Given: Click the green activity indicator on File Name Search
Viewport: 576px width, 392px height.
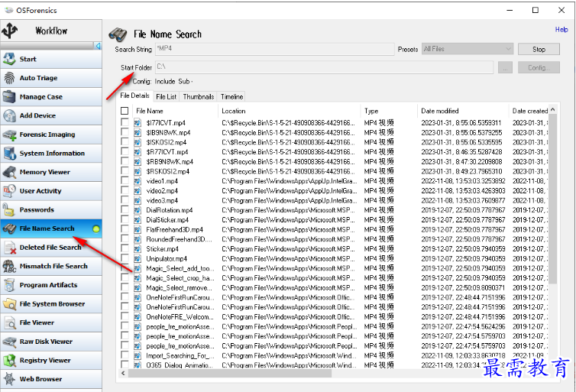Looking at the screenshot, I should pos(96,229).
